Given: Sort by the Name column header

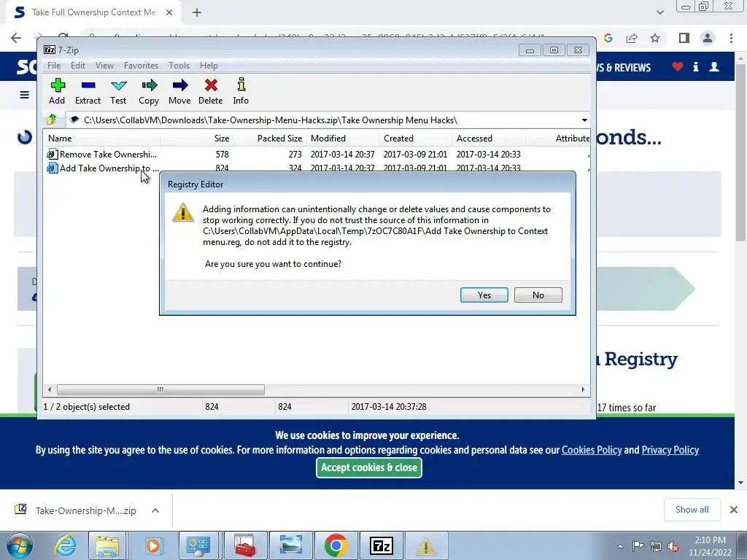Looking at the screenshot, I should coord(102,138).
